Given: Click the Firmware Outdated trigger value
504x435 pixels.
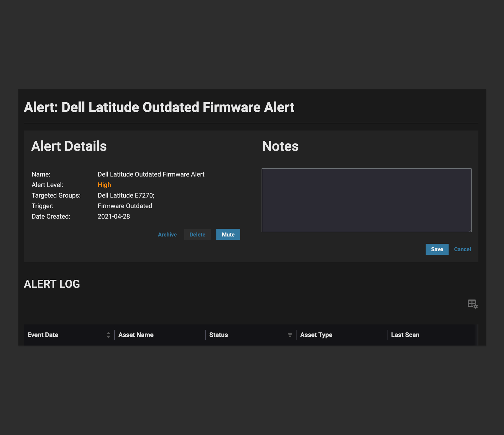Looking at the screenshot, I should [x=125, y=206].
